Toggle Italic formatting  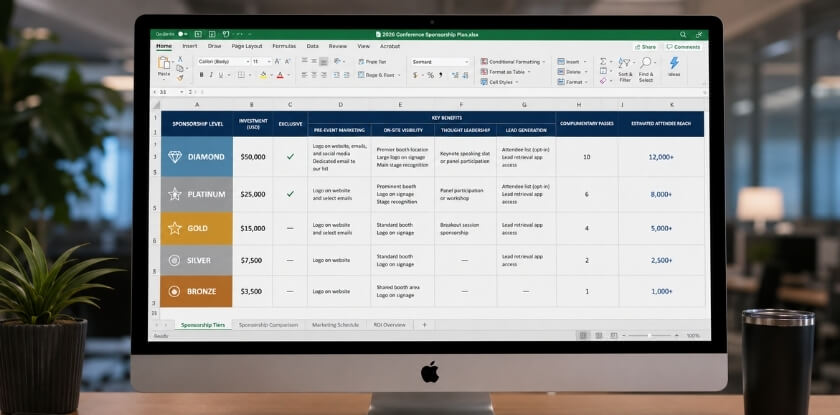pos(211,75)
